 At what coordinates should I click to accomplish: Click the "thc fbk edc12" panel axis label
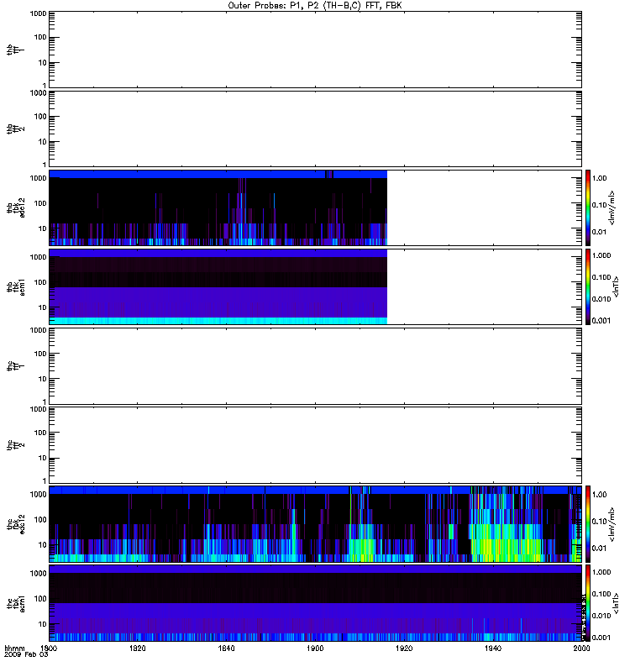click(15, 524)
